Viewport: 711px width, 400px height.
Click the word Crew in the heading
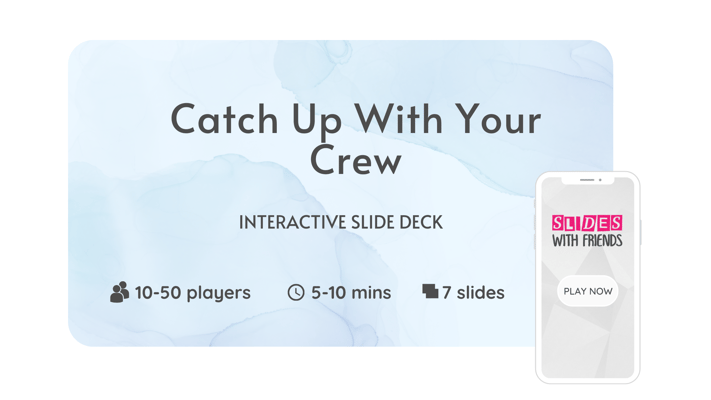pos(356,161)
